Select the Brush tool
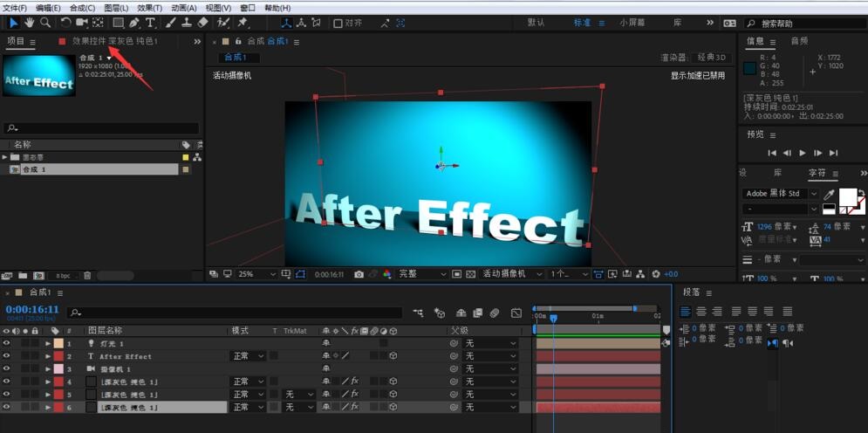 (x=171, y=23)
